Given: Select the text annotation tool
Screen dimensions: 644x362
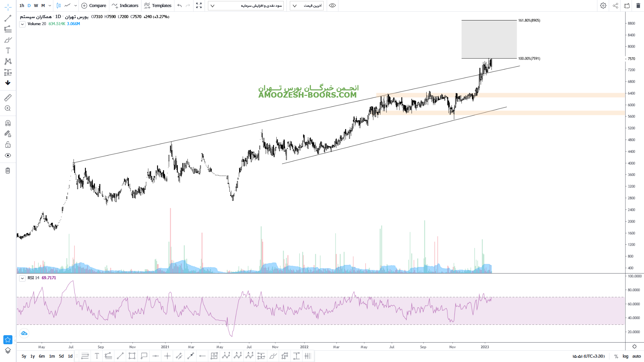Looking at the screenshot, I should coord(8,51).
